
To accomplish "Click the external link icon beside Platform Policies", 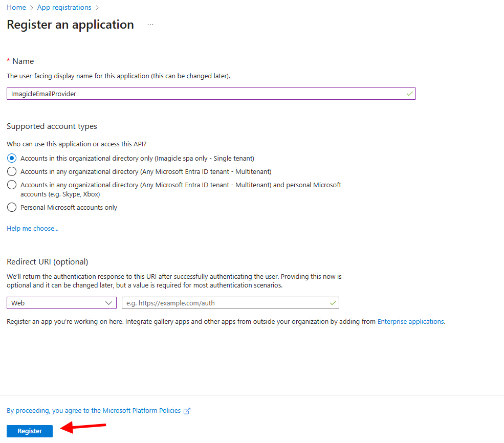I will [187, 411].
